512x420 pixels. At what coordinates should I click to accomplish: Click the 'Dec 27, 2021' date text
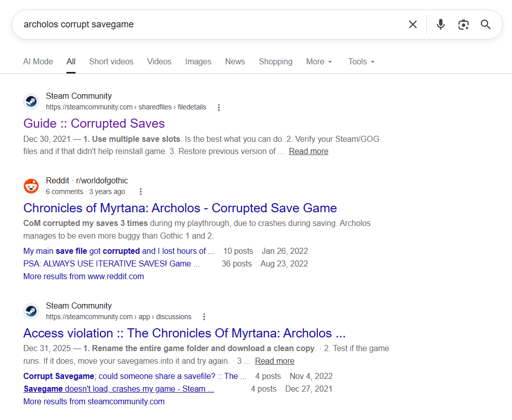309,389
